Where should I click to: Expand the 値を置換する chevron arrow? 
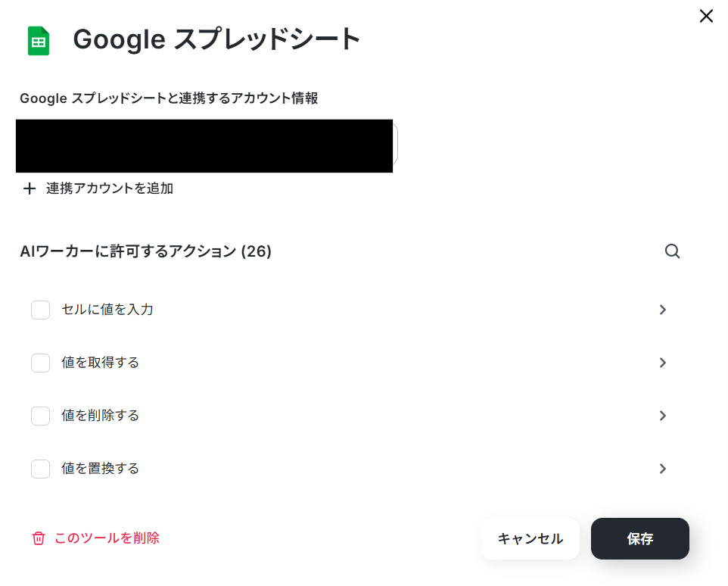pos(662,469)
